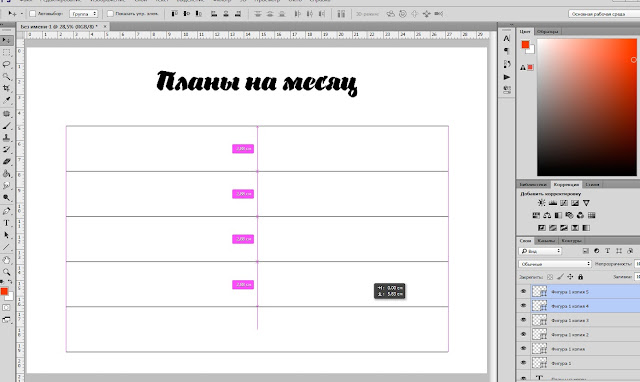
Task: Switch to the Библиотеки tab
Action: coord(533,184)
